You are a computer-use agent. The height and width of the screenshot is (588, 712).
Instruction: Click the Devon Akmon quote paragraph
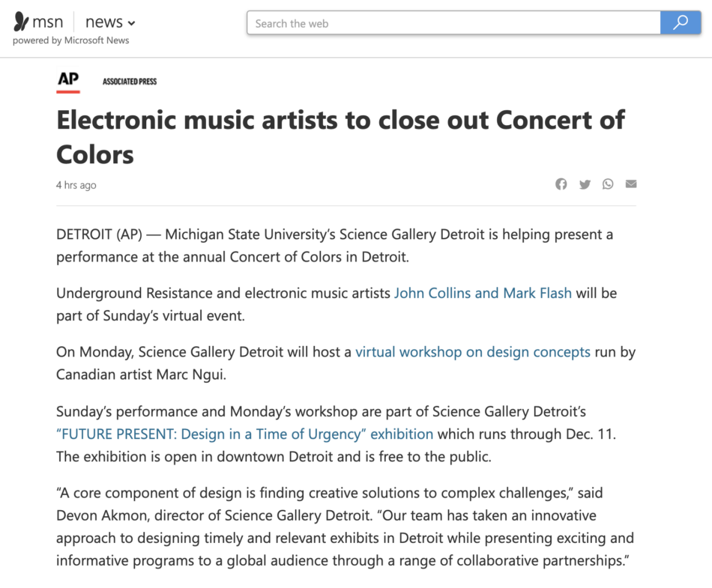pyautogui.click(x=345, y=527)
